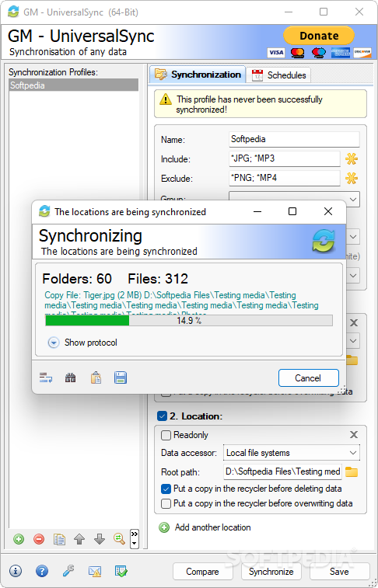Click the Name input field
The height and width of the screenshot is (588, 378).
pos(294,139)
